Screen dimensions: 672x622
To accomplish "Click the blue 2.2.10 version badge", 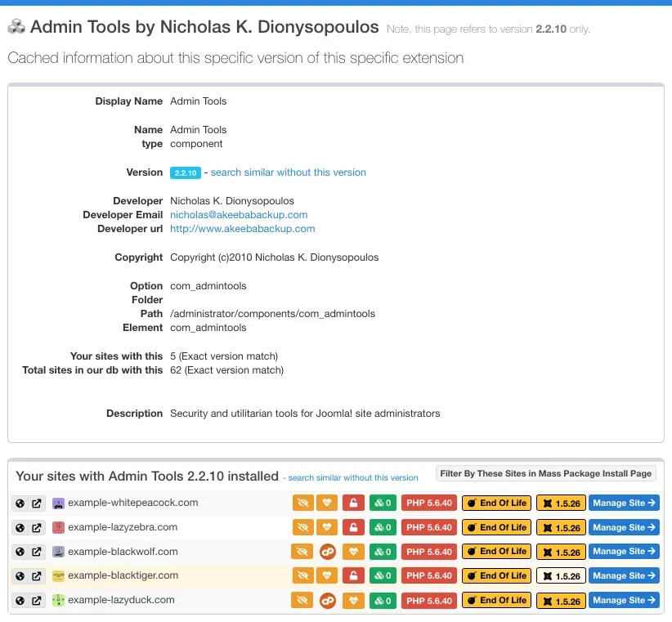I will point(185,172).
